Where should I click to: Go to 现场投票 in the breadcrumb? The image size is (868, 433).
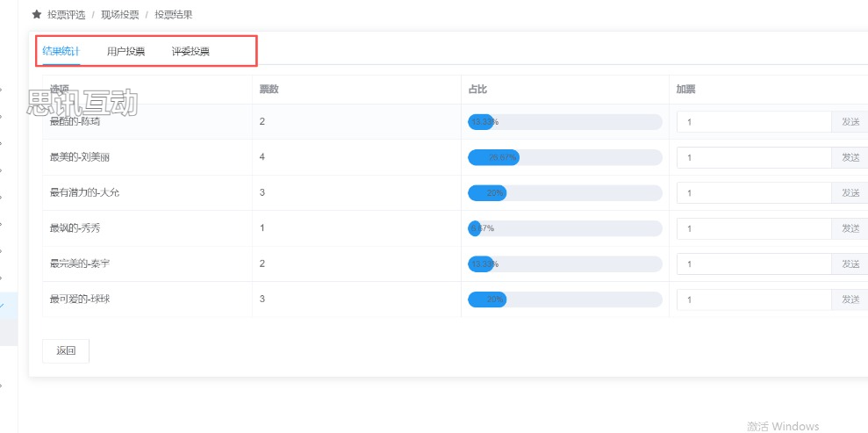point(119,15)
